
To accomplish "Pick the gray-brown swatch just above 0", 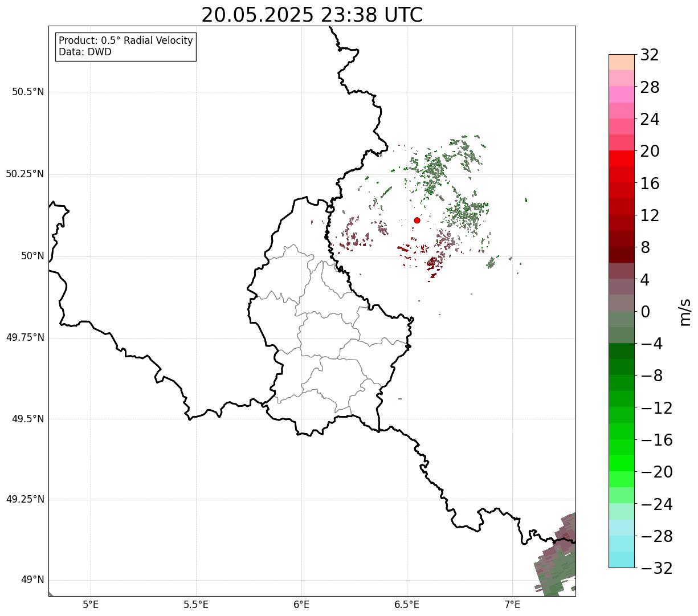I will pyautogui.click(x=622, y=303).
